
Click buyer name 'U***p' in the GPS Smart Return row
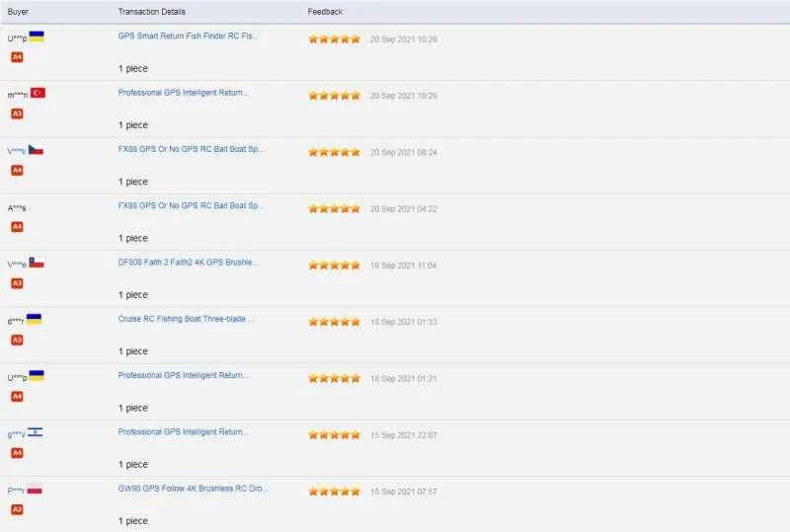(x=17, y=38)
